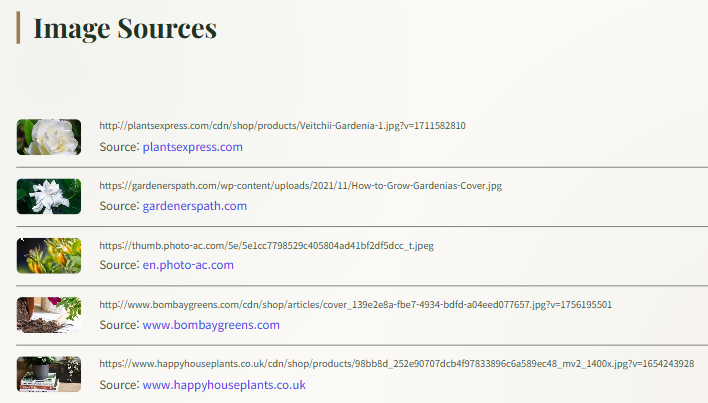Select the Veitchii-Gardenia-1.jpg URL text
Viewport: 708px width, 403px height.
click(x=282, y=126)
